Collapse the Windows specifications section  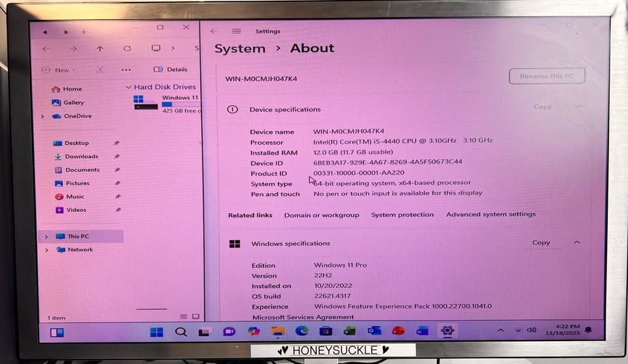click(577, 242)
